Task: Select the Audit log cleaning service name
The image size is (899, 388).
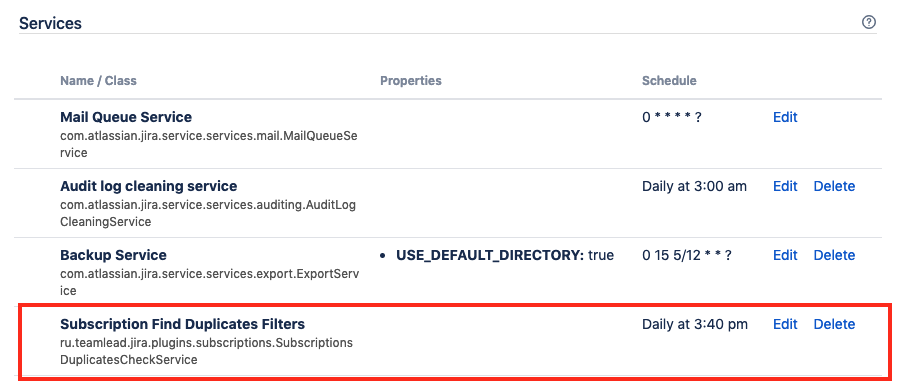Action: click(x=148, y=186)
